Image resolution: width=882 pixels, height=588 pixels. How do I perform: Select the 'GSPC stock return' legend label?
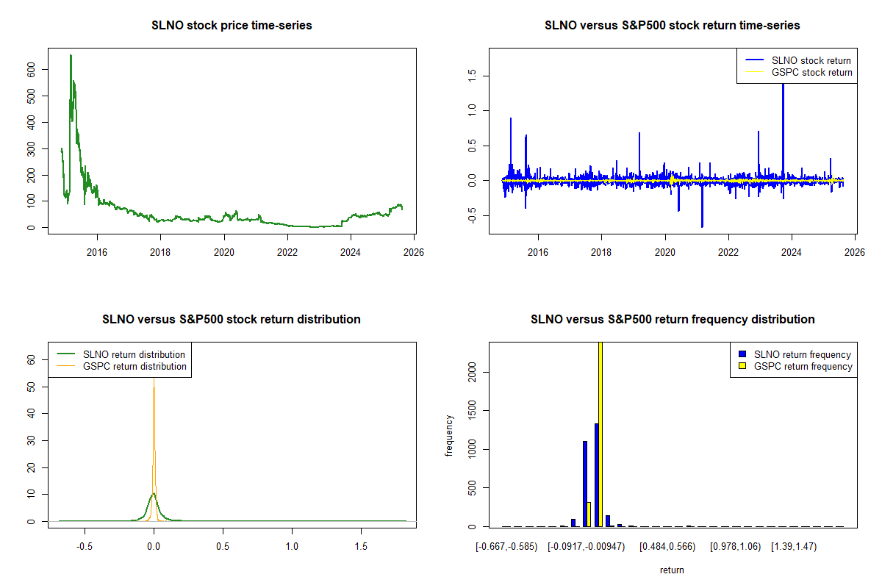811,73
